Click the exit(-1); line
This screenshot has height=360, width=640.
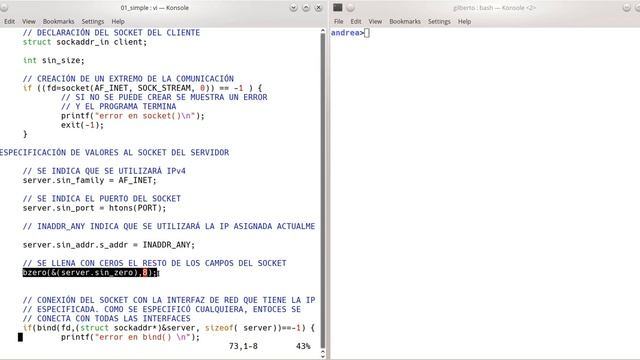(x=82, y=125)
